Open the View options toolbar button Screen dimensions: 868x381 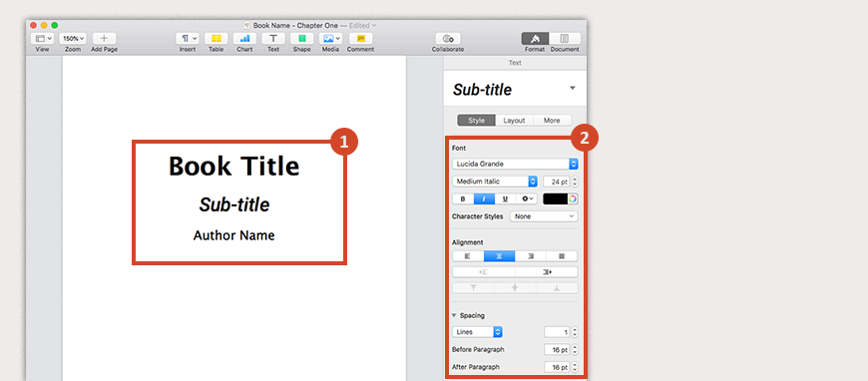click(42, 39)
